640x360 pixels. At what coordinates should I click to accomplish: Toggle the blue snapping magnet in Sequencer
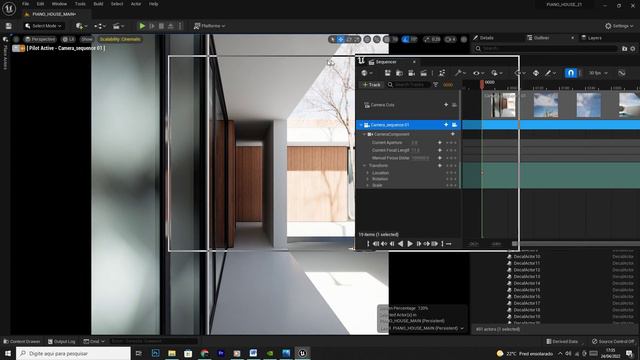pos(571,73)
